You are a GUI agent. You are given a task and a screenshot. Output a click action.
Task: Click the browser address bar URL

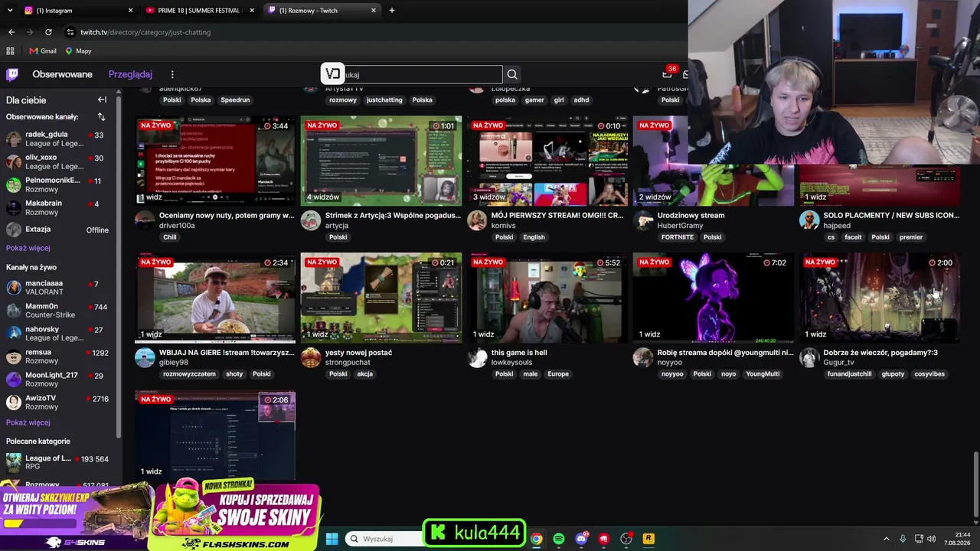[x=145, y=32]
